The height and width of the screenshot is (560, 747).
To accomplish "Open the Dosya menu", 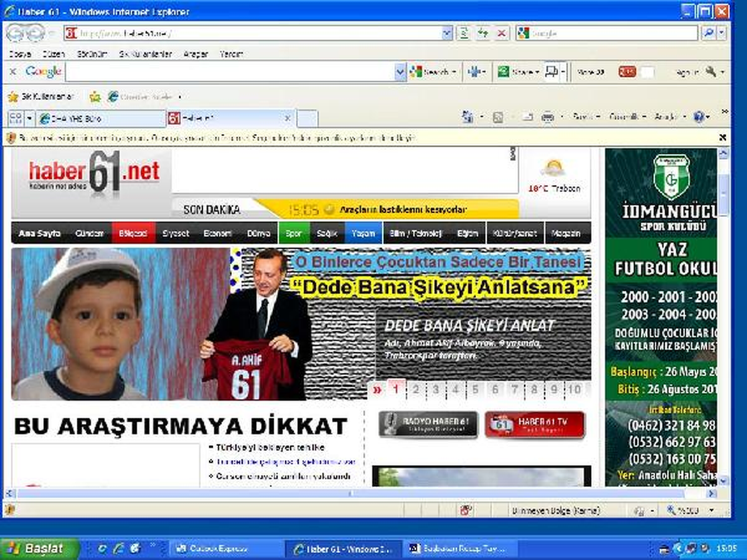I will tap(21, 54).
